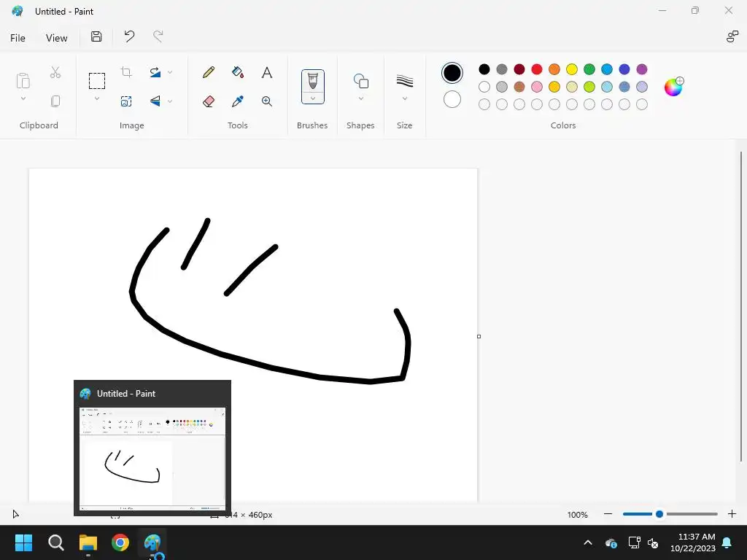Pick the dark red color swatch

coord(519,69)
